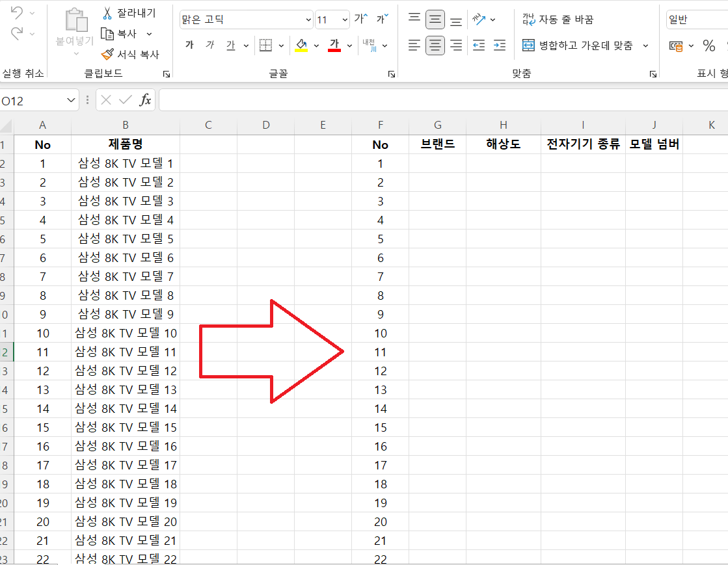Select column G header
Viewport: 728px width, 565px height.
tap(437, 125)
